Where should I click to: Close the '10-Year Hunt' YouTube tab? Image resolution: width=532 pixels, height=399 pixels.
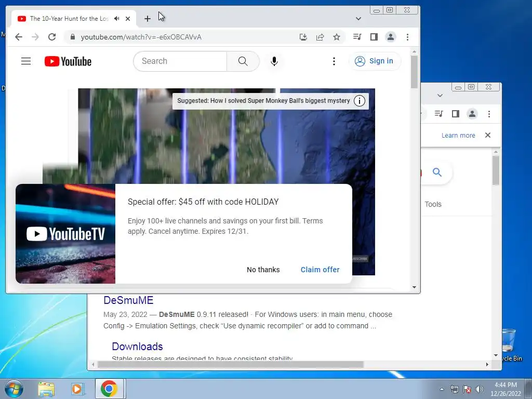(128, 19)
